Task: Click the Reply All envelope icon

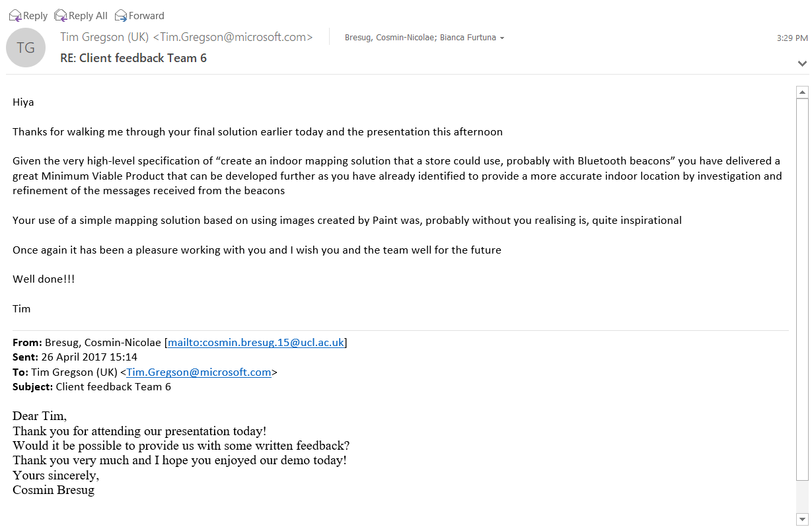Action: click(x=61, y=15)
